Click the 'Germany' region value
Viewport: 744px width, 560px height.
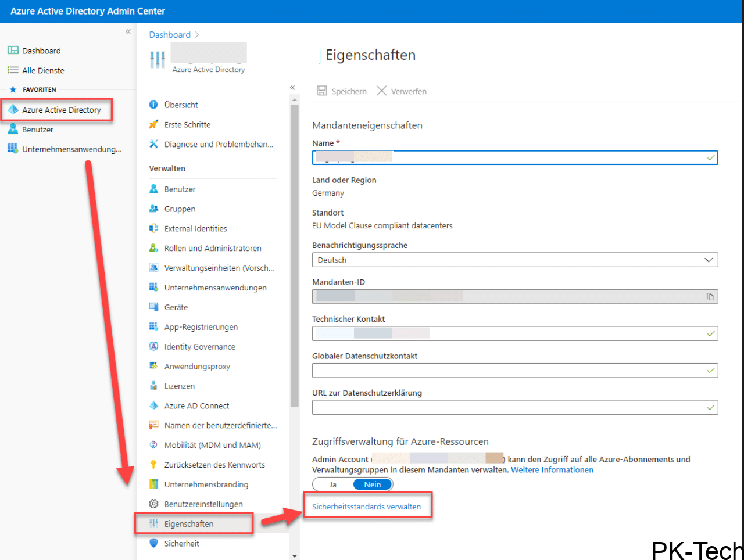(x=328, y=193)
